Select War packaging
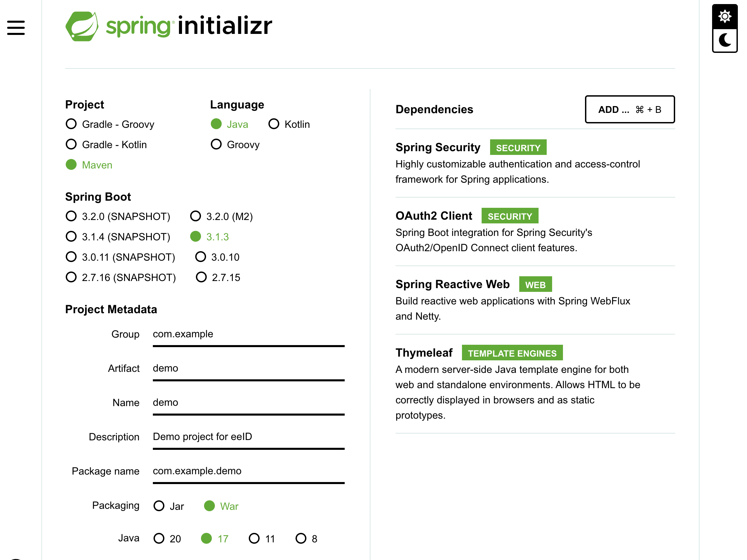The height and width of the screenshot is (560, 747). [221, 506]
